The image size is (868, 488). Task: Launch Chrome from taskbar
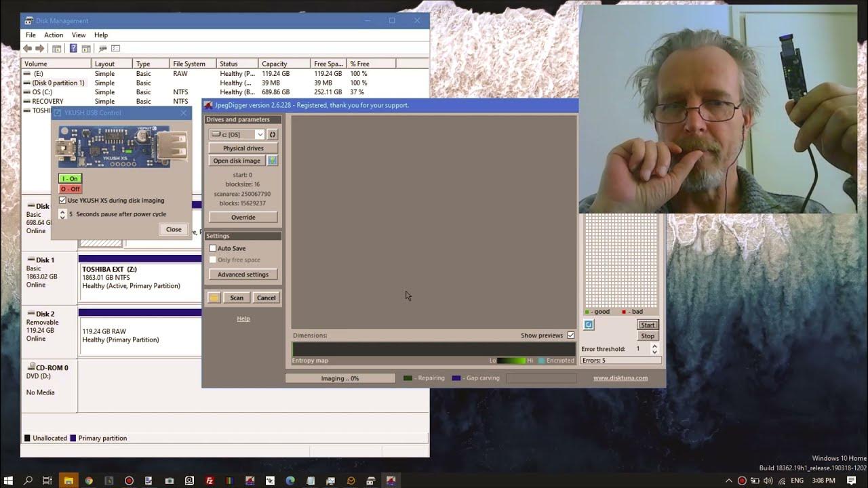88,481
